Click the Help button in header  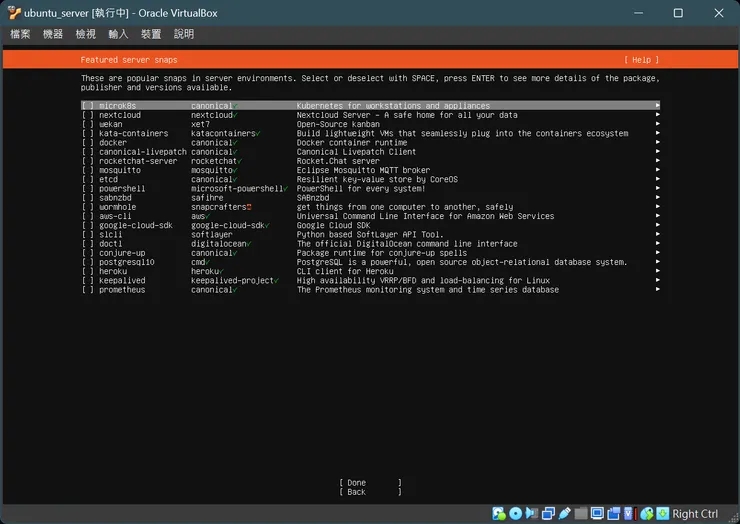point(640,60)
